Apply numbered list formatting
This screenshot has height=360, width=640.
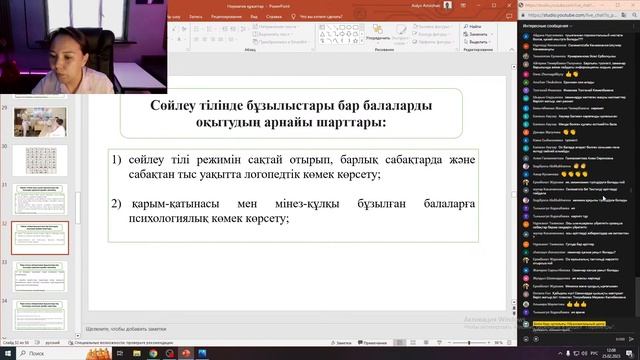209,29
